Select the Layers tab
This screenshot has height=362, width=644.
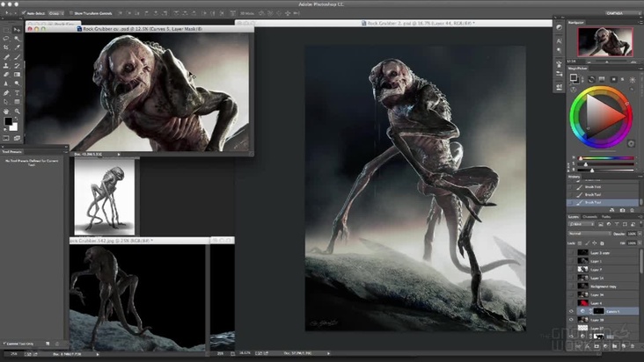pos(574,217)
